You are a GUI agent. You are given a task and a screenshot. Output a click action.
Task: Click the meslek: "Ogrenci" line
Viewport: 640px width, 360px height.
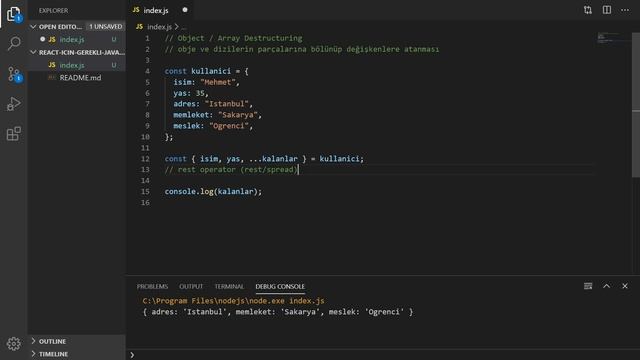(x=213, y=126)
